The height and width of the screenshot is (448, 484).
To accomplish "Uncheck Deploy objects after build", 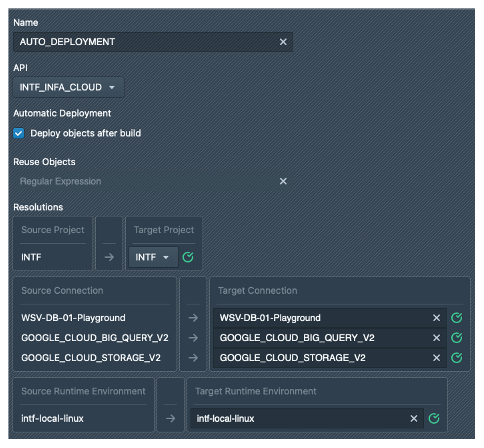I will pos(19,133).
